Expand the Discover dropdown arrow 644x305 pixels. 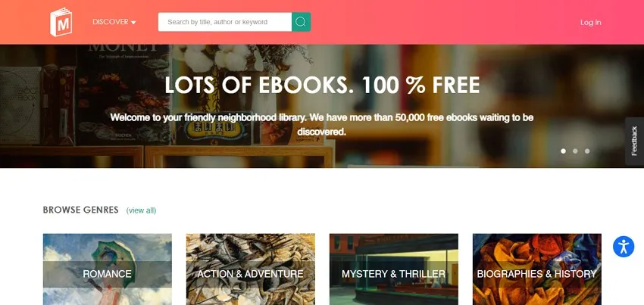coord(133,23)
